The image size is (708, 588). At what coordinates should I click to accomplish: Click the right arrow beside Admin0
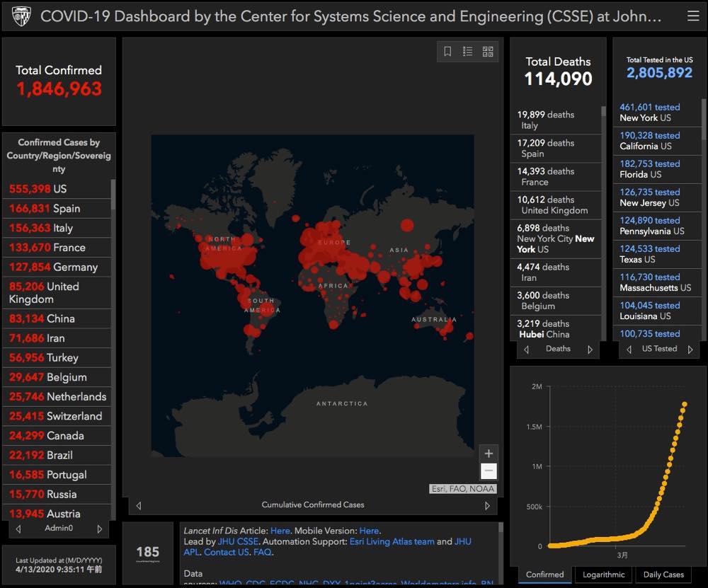[99, 529]
